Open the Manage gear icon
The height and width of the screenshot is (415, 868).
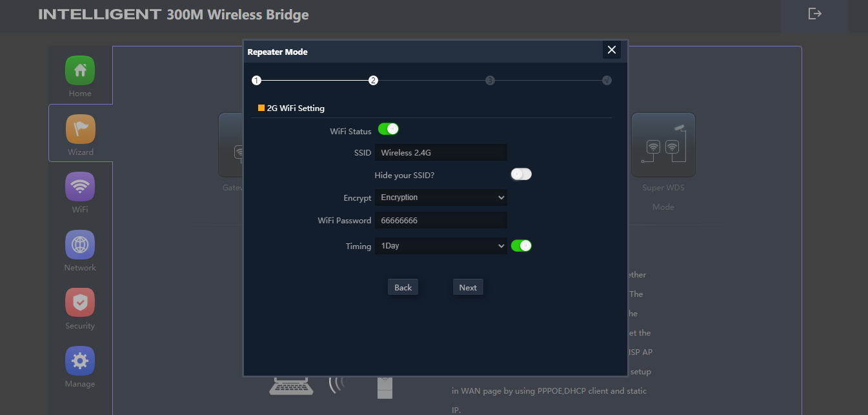click(x=80, y=361)
